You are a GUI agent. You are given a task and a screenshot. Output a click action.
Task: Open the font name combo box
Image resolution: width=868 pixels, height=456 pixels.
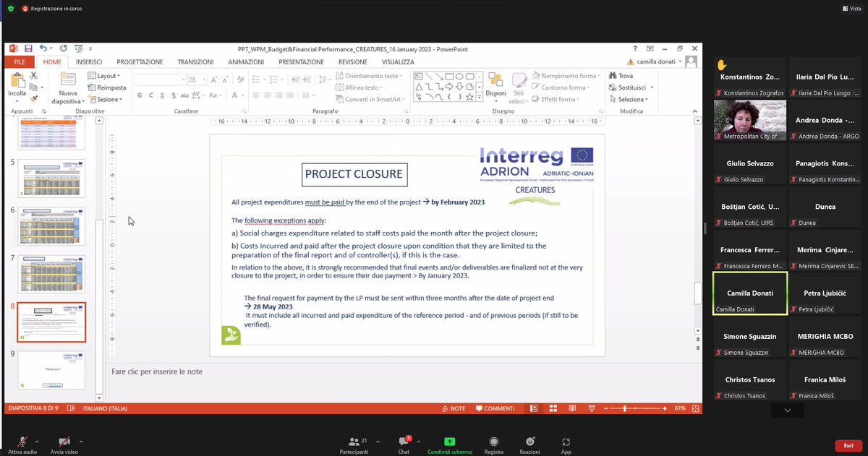161,79
